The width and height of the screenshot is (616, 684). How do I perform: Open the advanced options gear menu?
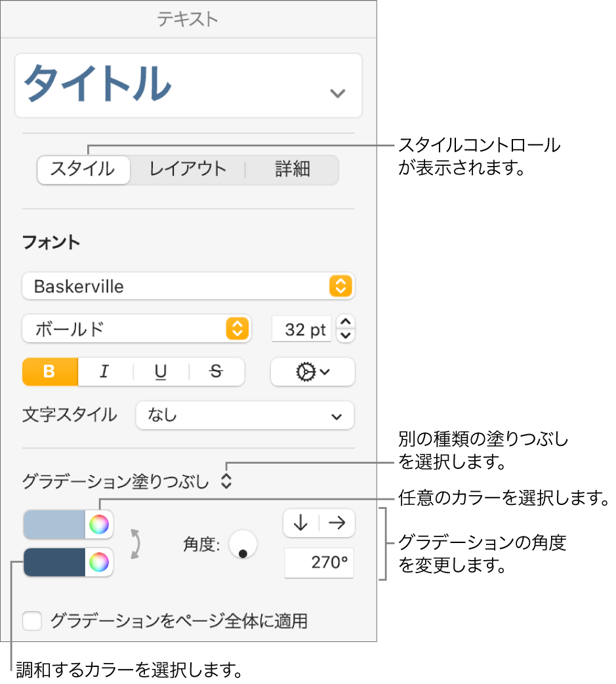point(312,372)
